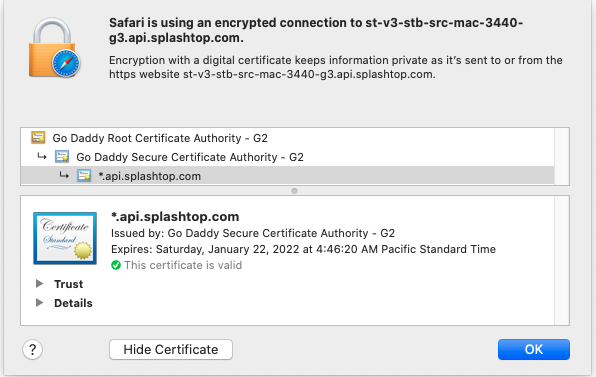Click the child arrow beside Go Daddy Secure Authority
Screen dimensions: 596x377
41,156
